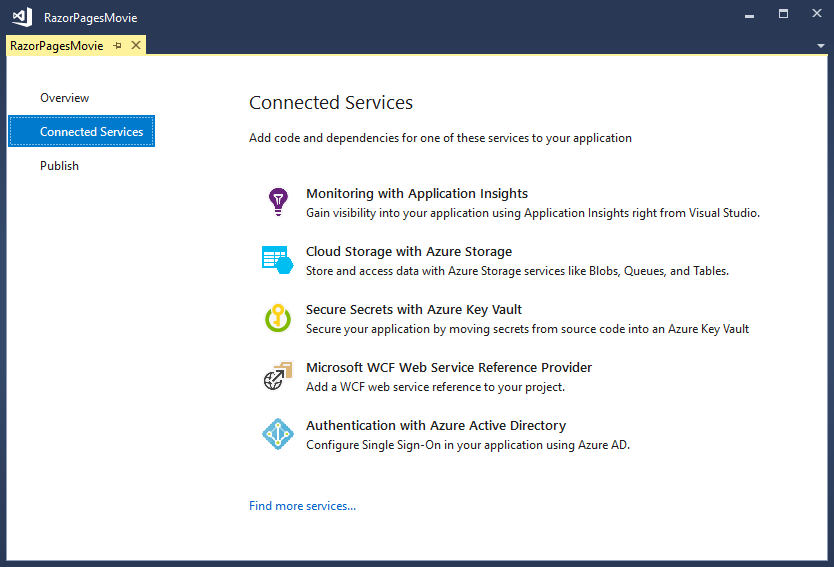Open the Publish section
Screen dimensions: 834x567
point(59,166)
